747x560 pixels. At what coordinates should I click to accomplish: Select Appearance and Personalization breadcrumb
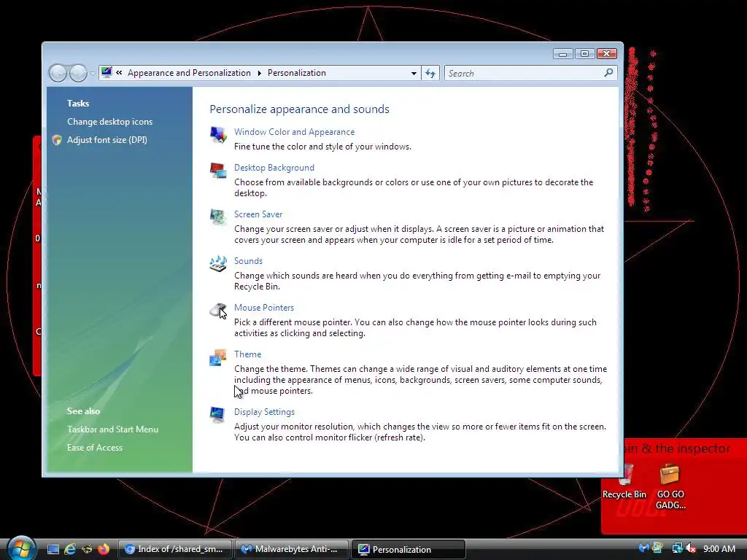pyautogui.click(x=189, y=73)
